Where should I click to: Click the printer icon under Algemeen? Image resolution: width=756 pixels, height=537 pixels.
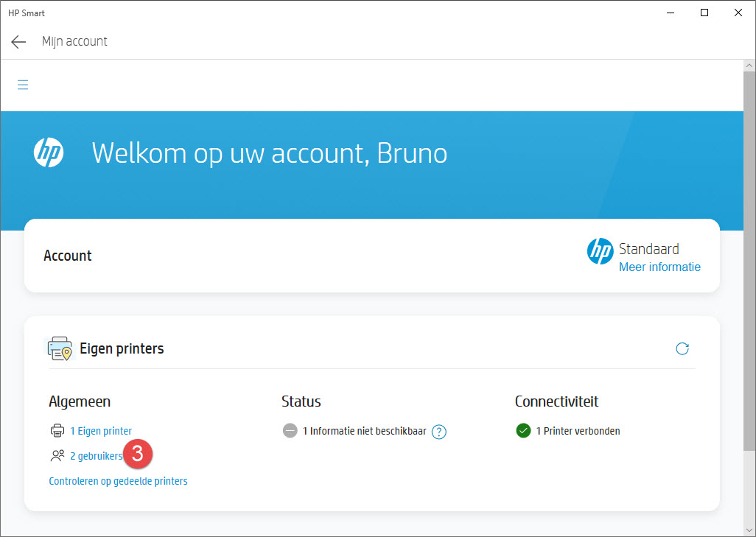pyautogui.click(x=57, y=431)
